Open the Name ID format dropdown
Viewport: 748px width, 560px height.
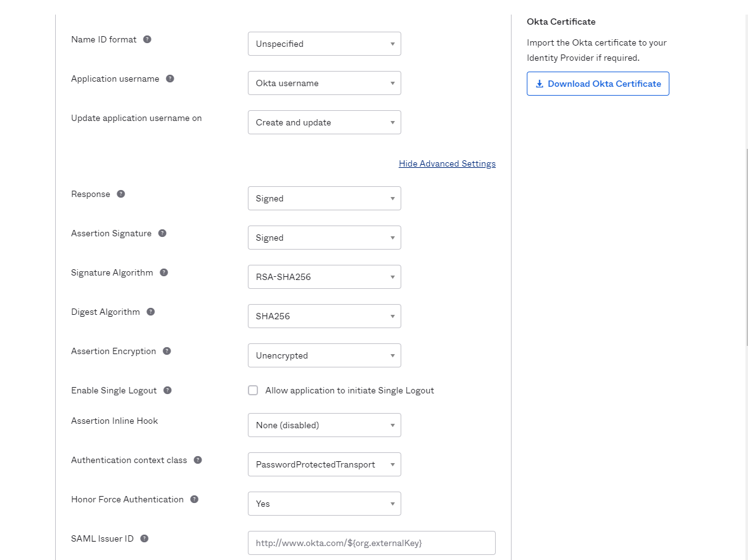tap(324, 44)
